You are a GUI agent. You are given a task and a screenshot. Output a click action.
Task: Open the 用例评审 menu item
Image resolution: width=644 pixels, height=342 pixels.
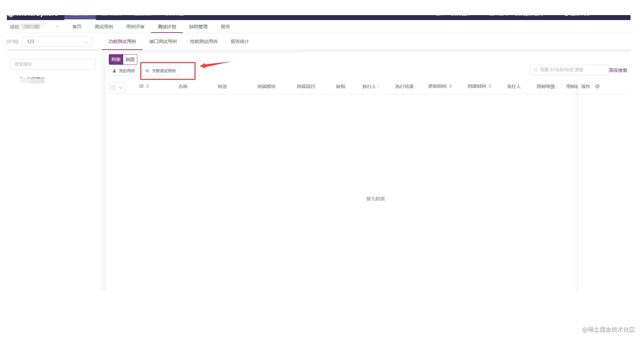click(x=135, y=27)
